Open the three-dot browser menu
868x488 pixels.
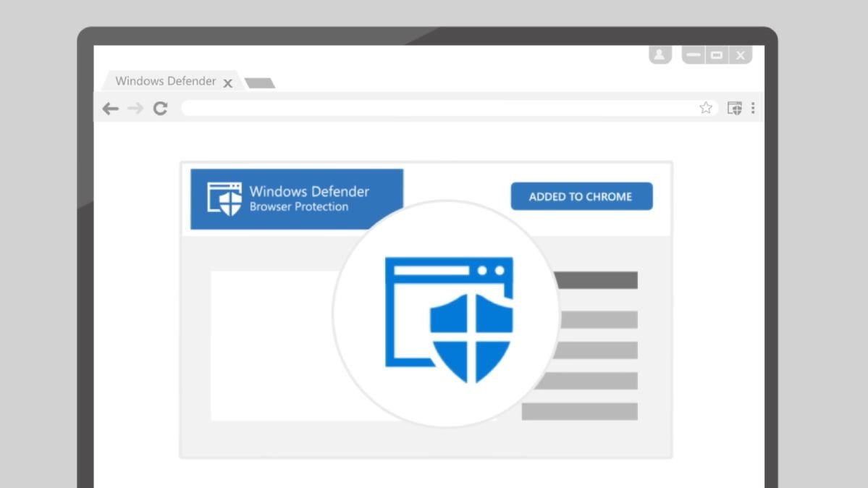click(x=753, y=108)
